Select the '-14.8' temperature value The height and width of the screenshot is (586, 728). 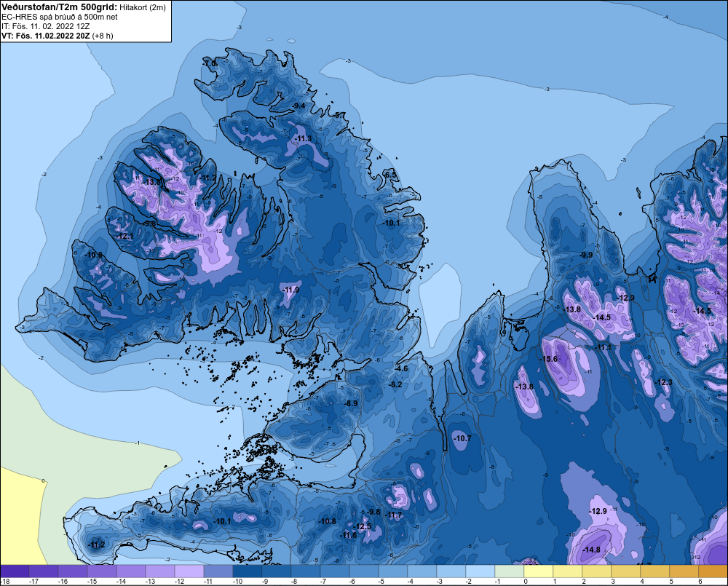point(591,550)
